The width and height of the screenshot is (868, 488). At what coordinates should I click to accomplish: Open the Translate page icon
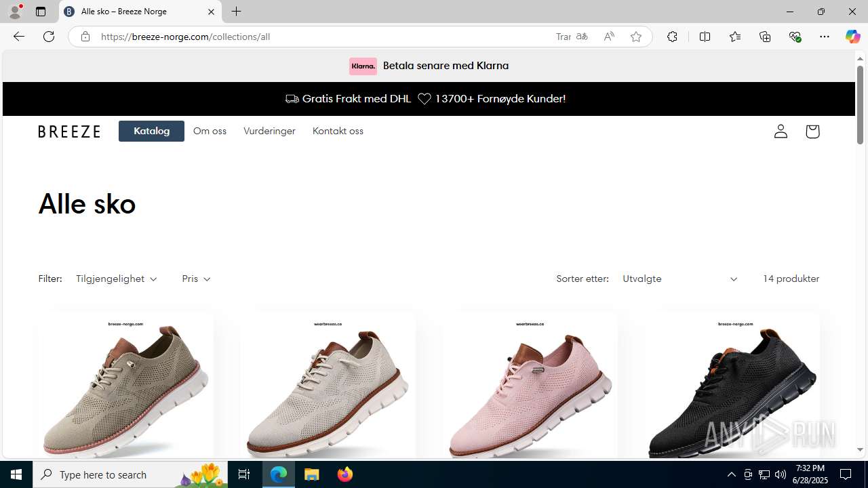tap(581, 37)
